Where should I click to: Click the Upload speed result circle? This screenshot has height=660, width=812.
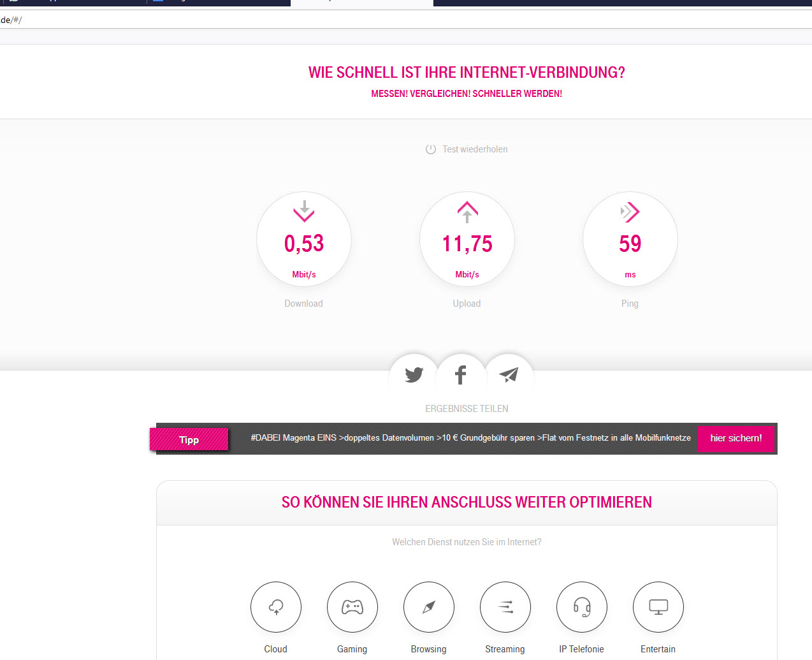(467, 239)
